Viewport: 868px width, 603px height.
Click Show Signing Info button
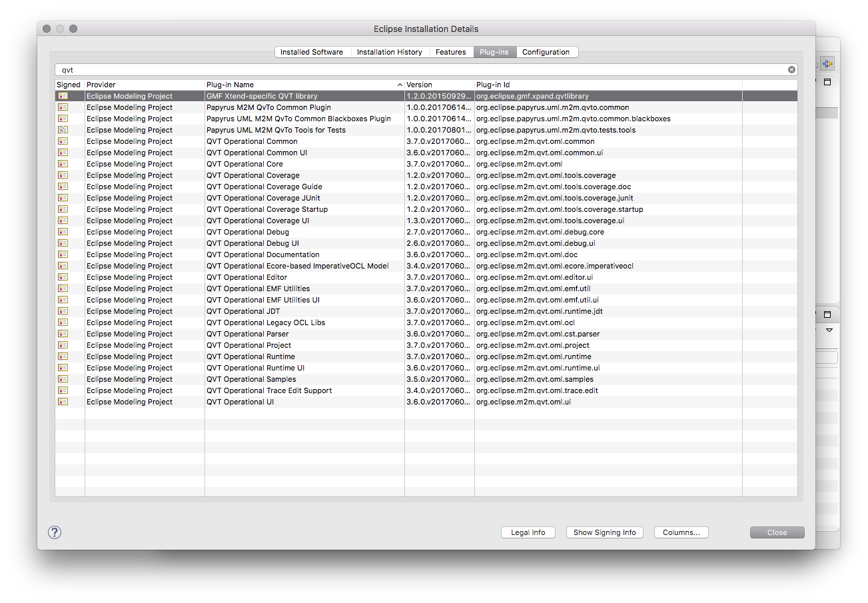pyautogui.click(x=605, y=532)
